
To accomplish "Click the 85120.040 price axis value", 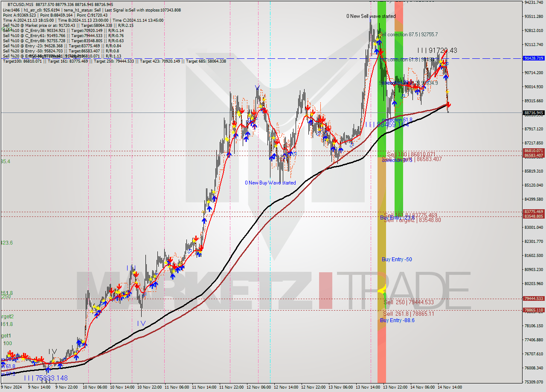I will tap(534, 185).
